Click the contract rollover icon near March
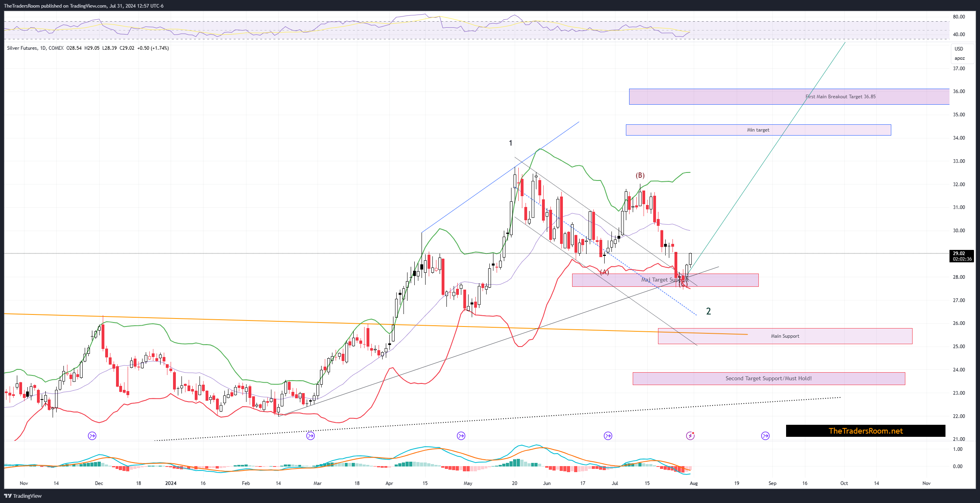 coord(310,436)
